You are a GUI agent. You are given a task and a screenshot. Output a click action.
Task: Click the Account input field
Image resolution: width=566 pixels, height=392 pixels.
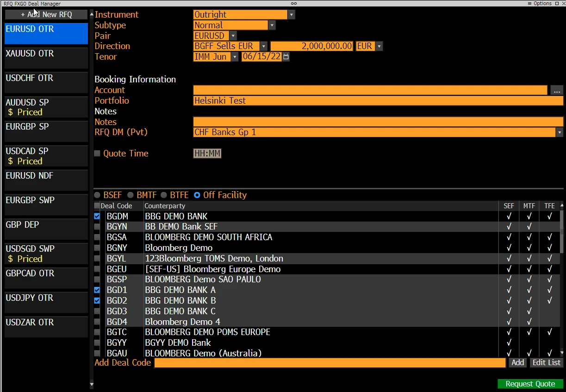[x=370, y=90]
